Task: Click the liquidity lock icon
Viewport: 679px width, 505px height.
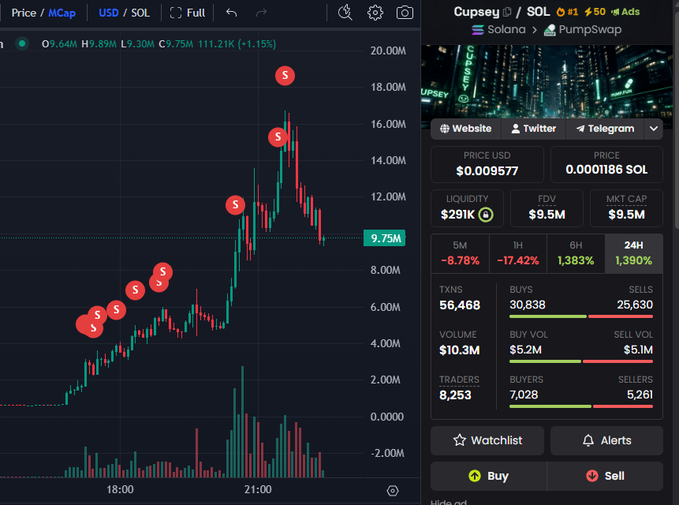Action: (486, 214)
